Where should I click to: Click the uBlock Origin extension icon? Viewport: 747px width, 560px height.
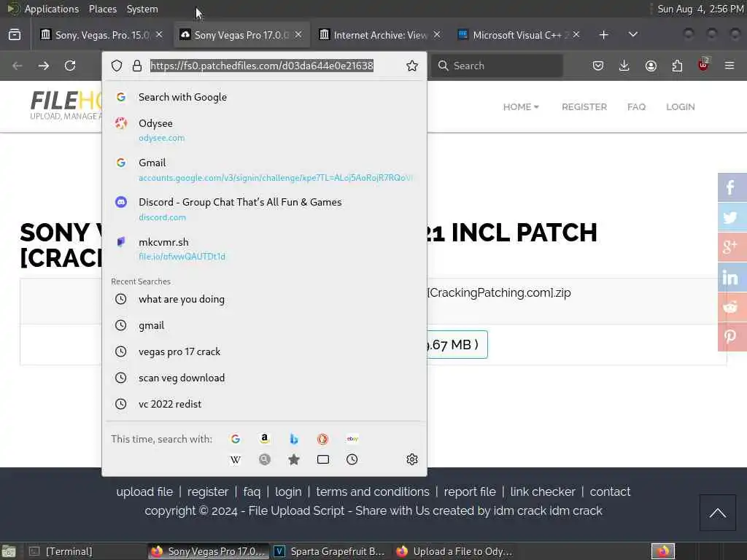703,65
